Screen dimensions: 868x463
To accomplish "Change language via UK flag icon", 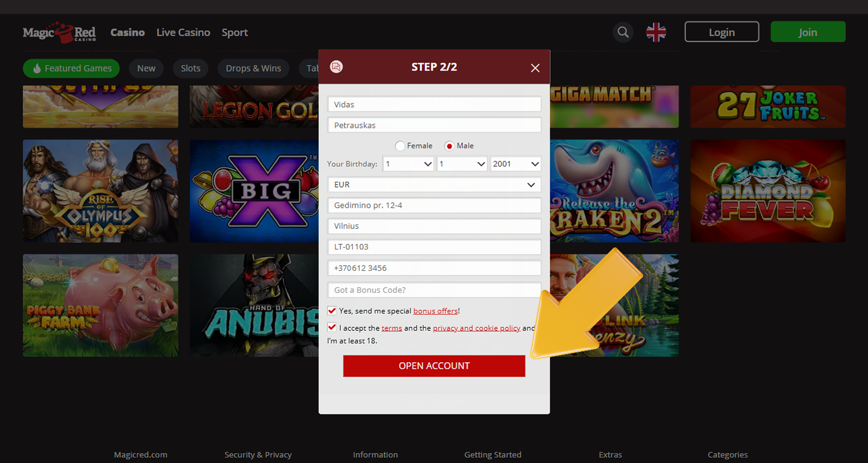I will tap(656, 32).
